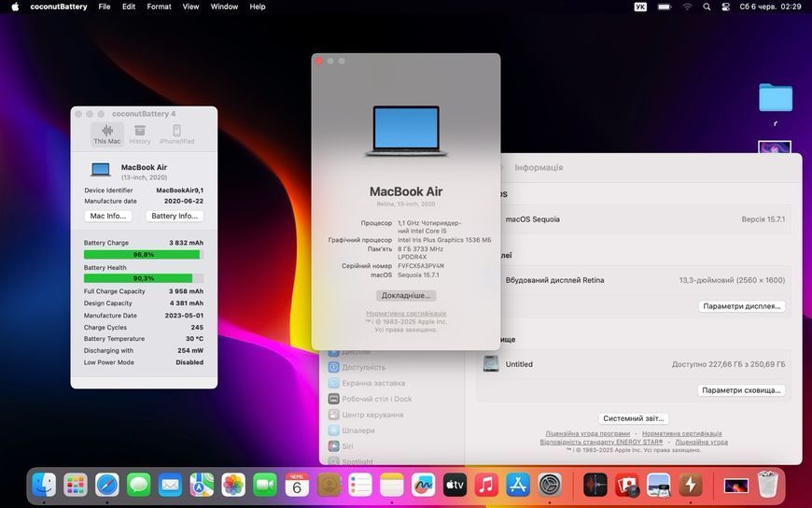The height and width of the screenshot is (508, 812).
Task: Open Photos from the Dock
Action: click(x=233, y=486)
